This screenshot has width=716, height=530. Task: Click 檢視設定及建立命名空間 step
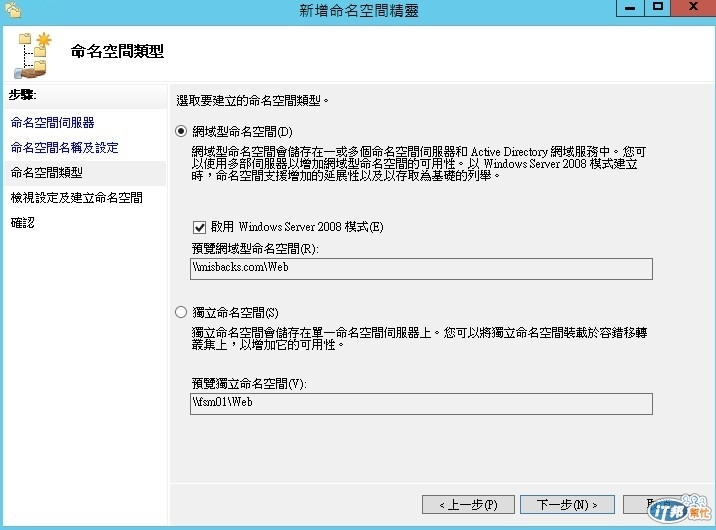(77, 198)
